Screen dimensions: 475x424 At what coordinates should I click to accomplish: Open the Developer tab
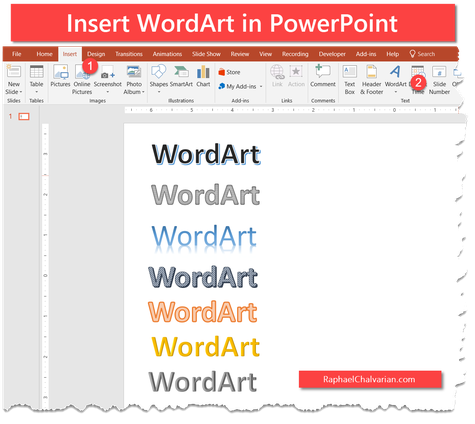click(332, 54)
